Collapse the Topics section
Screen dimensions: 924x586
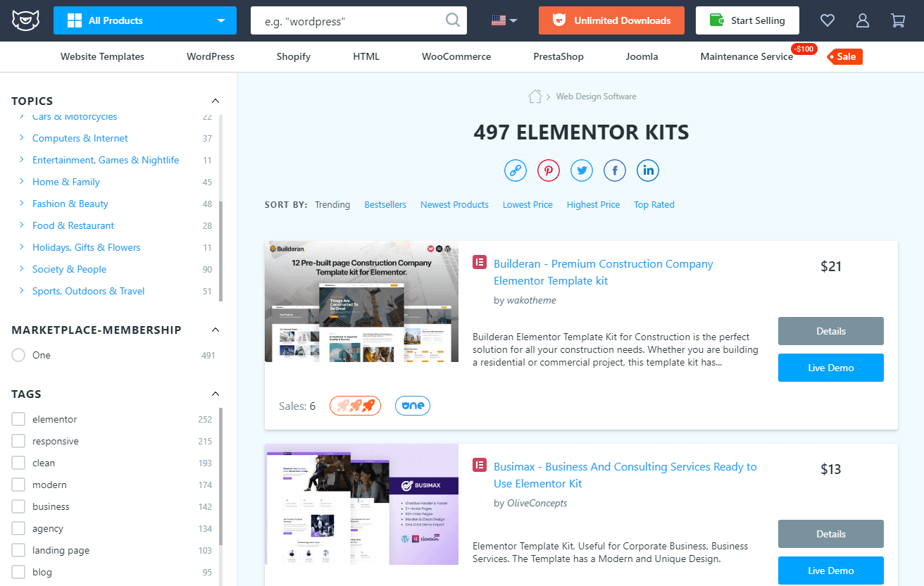point(216,101)
